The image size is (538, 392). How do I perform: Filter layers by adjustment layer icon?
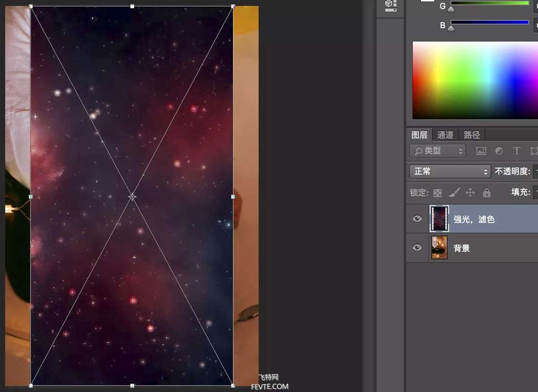pos(499,151)
